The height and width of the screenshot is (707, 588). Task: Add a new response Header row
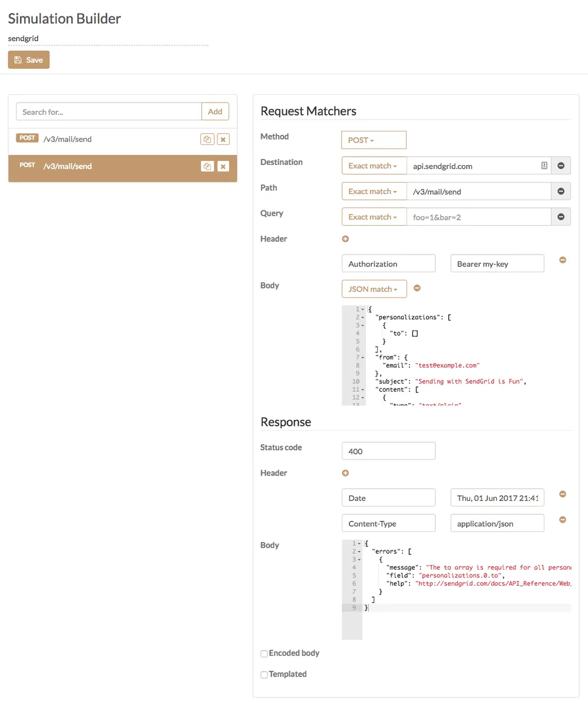345,473
